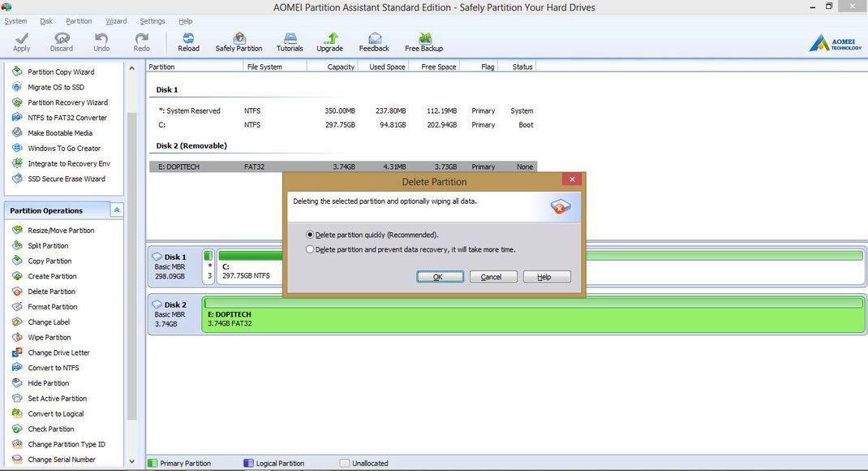Click the Logical Partition color swatch
This screenshot has width=868, height=471.
click(249, 462)
